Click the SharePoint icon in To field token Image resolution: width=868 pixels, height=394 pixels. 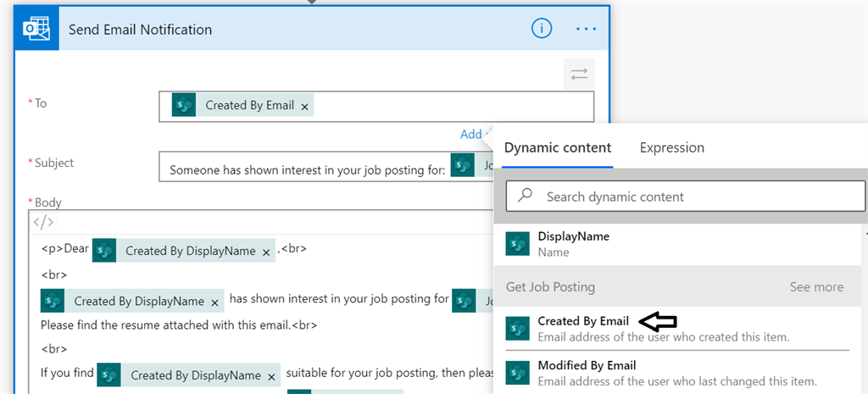(184, 105)
